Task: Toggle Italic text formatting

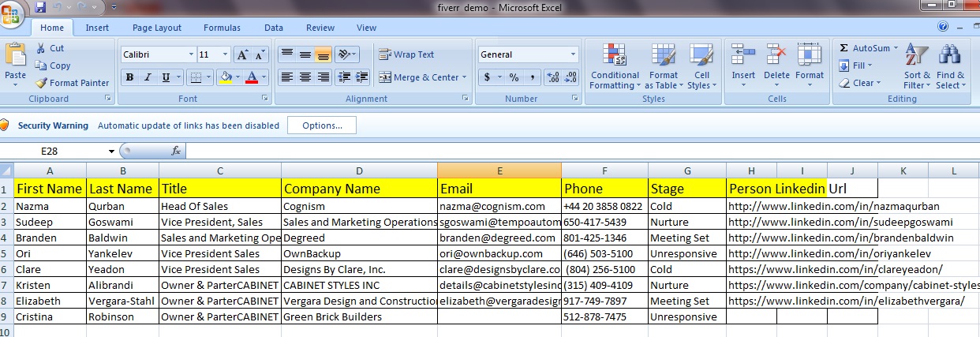Action: (148, 77)
